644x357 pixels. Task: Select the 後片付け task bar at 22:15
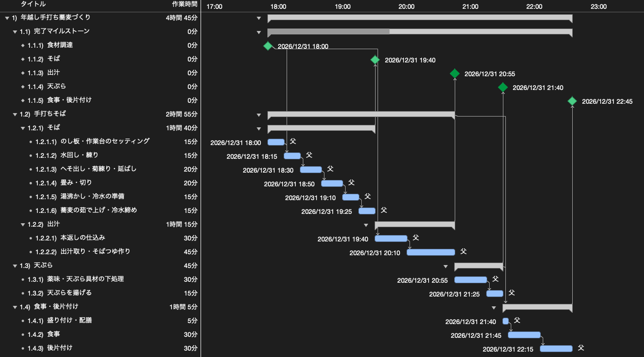point(556,349)
